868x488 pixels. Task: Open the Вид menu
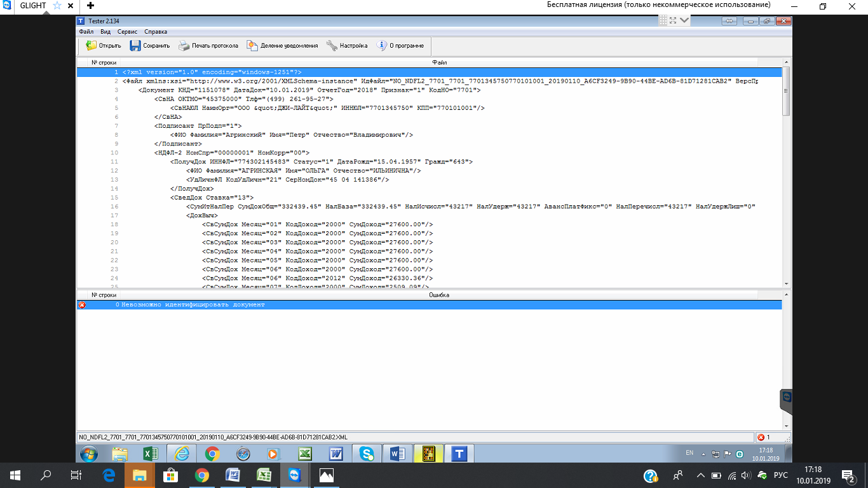[105, 31]
